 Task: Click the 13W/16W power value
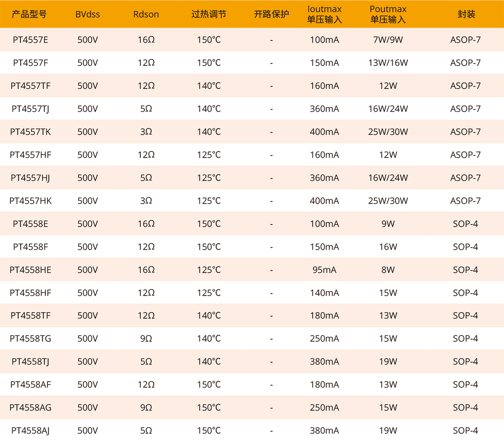pos(388,63)
